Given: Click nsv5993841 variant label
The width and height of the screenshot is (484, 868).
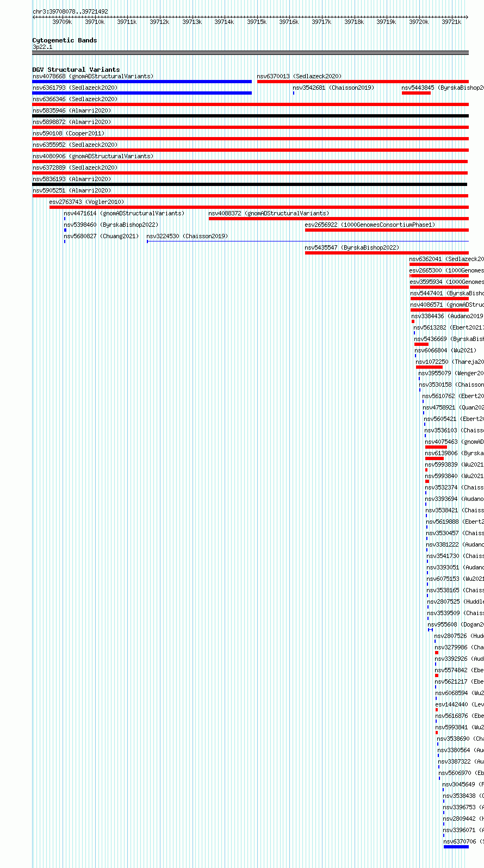Looking at the screenshot, I should (x=460, y=727).
